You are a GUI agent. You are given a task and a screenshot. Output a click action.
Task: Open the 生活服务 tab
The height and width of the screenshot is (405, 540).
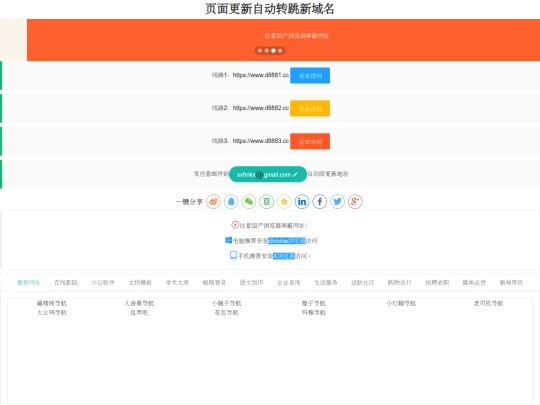point(326,283)
